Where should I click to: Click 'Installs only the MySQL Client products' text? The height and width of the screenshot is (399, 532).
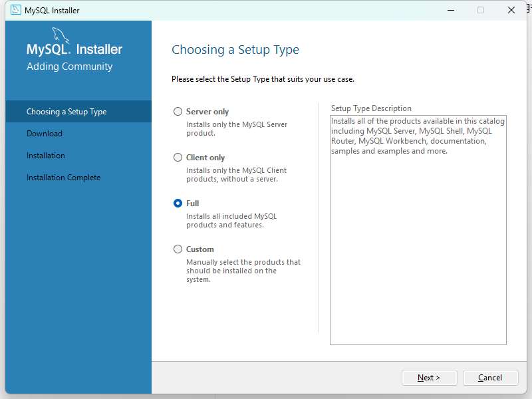pos(236,175)
